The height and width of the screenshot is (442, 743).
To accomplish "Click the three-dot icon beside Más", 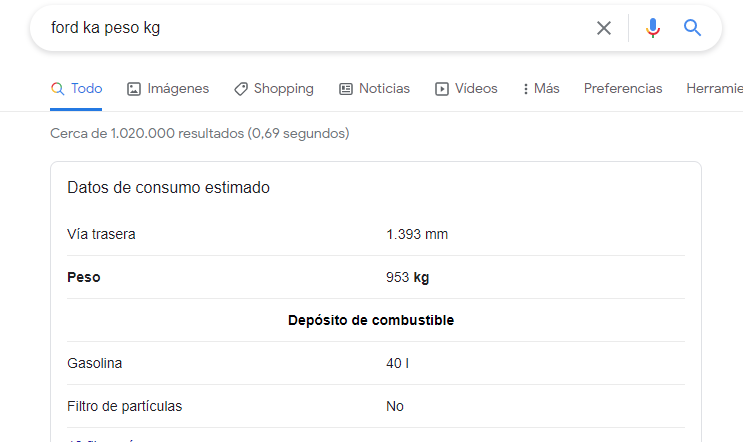I will pos(526,89).
